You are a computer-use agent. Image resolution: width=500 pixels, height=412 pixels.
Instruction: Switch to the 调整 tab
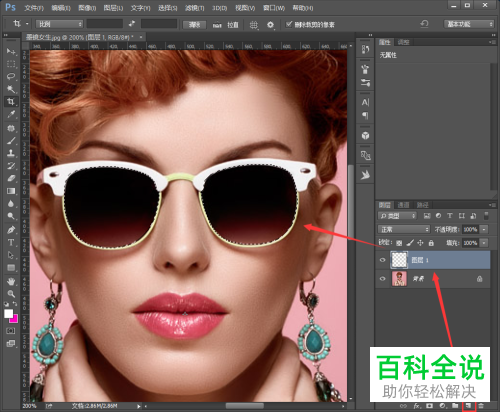[403, 42]
